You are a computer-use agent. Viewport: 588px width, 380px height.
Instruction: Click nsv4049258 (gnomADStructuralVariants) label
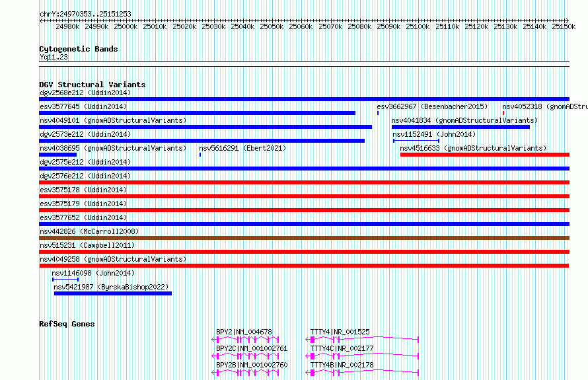pos(113,259)
